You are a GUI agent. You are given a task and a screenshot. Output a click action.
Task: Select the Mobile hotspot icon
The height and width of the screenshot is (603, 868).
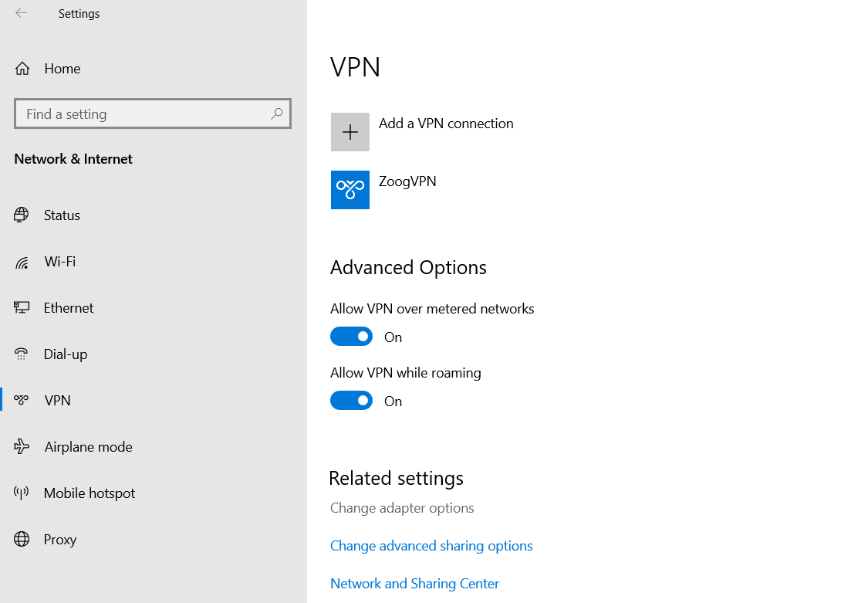coord(22,493)
